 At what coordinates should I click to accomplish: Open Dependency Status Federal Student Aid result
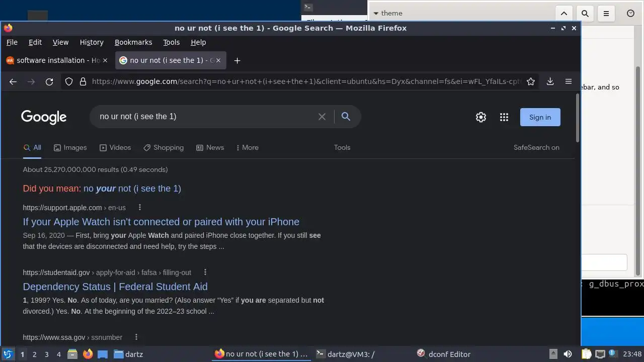[115, 287]
